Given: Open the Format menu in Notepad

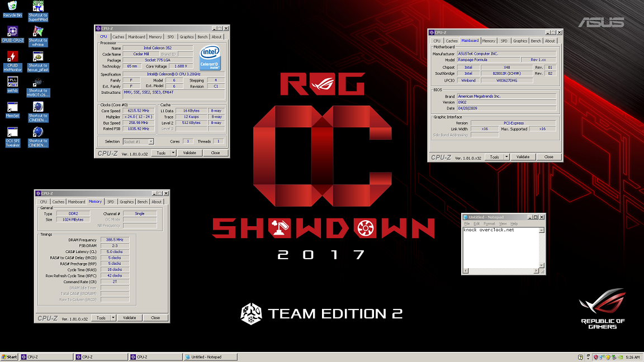Looking at the screenshot, I should (489, 224).
